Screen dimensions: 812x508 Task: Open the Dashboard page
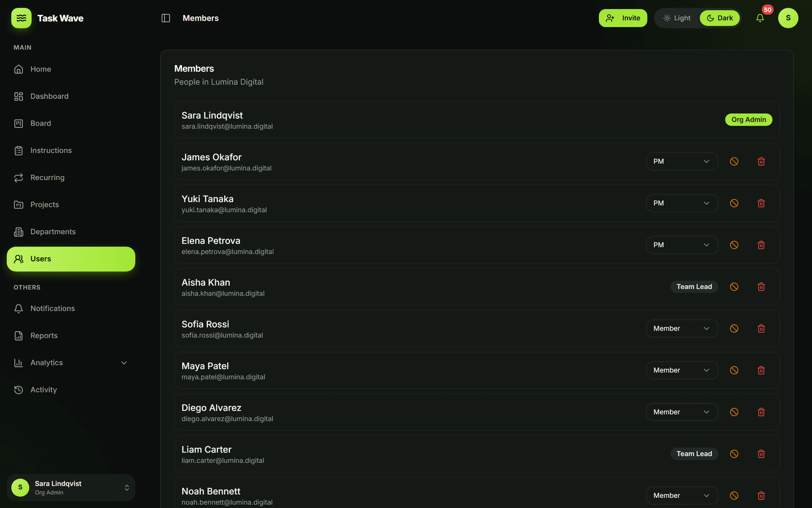[x=71, y=96]
